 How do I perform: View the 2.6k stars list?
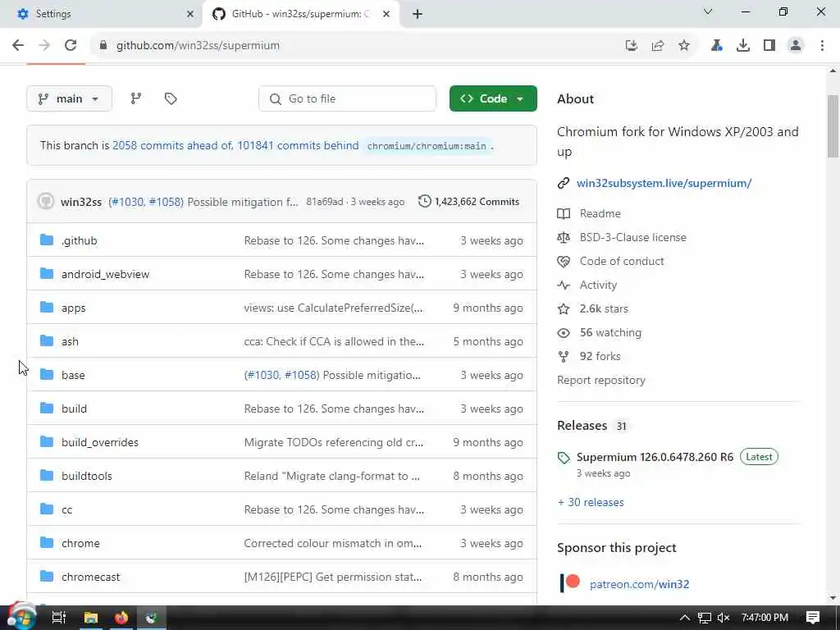(x=603, y=308)
